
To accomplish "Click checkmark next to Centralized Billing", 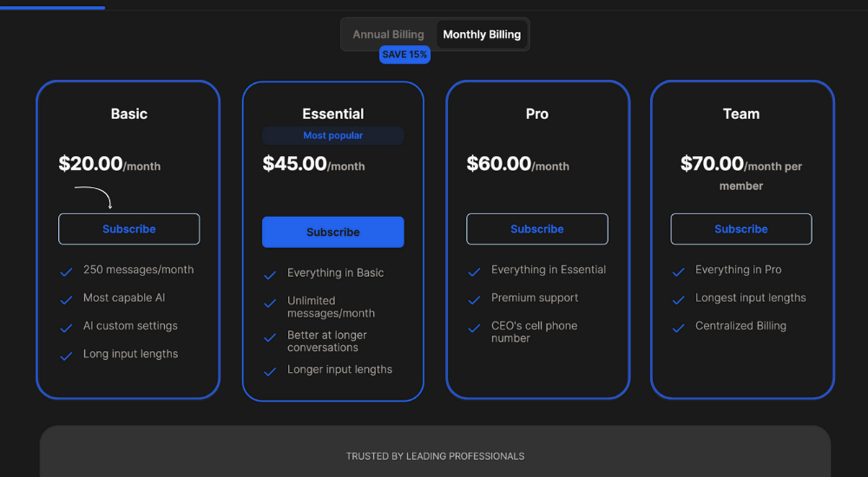I will click(678, 328).
